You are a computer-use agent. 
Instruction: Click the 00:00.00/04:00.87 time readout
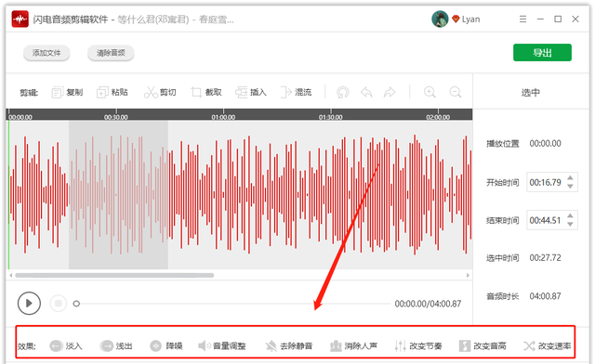pyautogui.click(x=428, y=304)
